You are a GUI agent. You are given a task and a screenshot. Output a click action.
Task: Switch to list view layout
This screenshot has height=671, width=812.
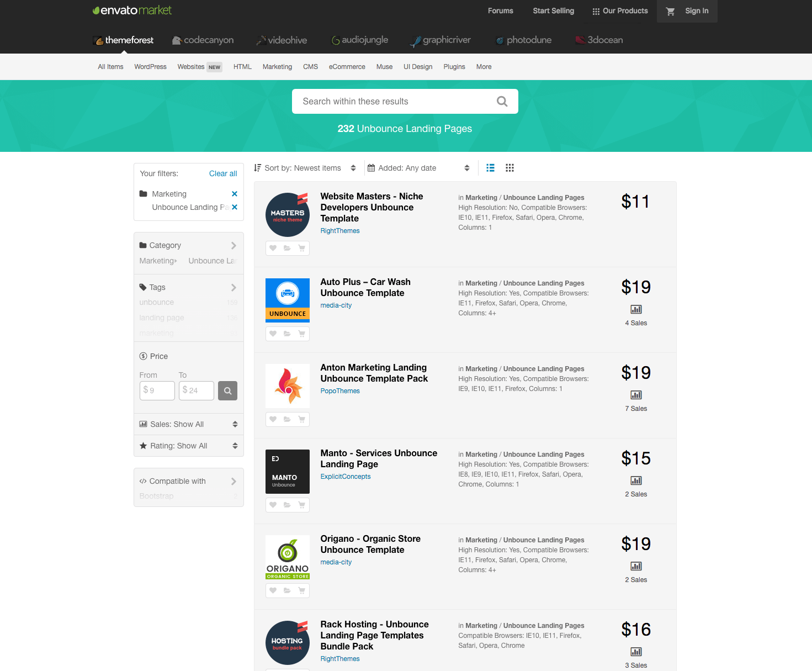point(490,168)
